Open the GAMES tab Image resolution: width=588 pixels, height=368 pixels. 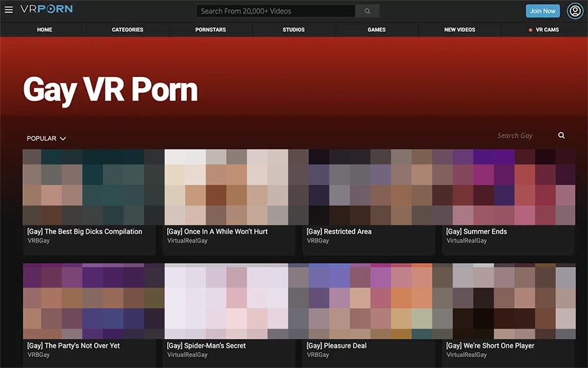[376, 29]
